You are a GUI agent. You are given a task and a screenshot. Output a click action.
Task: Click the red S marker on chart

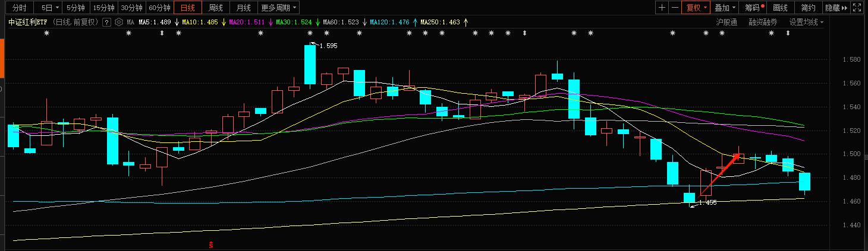point(210,244)
